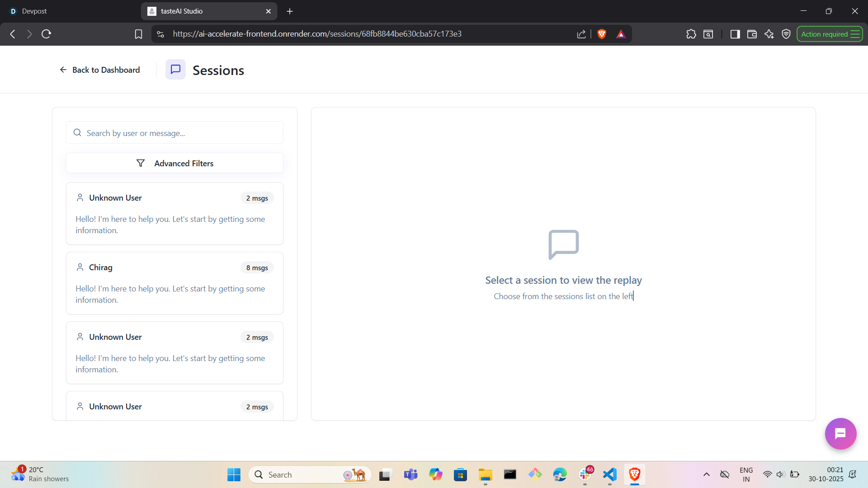Click the share page icon
This screenshot has height=488, width=868.
(581, 34)
